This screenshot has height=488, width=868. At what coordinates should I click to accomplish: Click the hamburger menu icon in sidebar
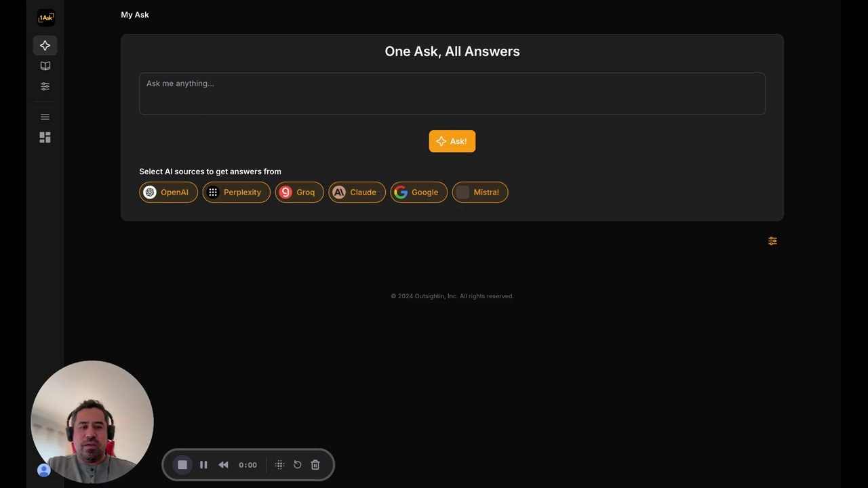(45, 117)
